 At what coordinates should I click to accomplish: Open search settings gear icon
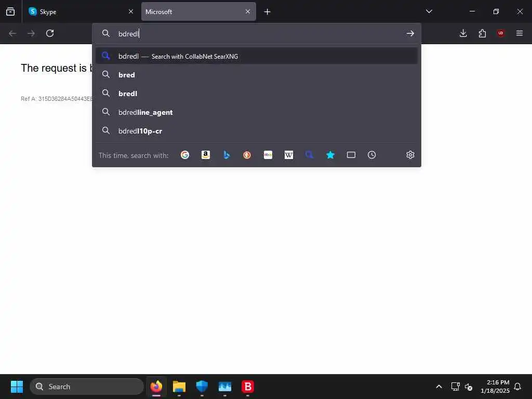[410, 155]
